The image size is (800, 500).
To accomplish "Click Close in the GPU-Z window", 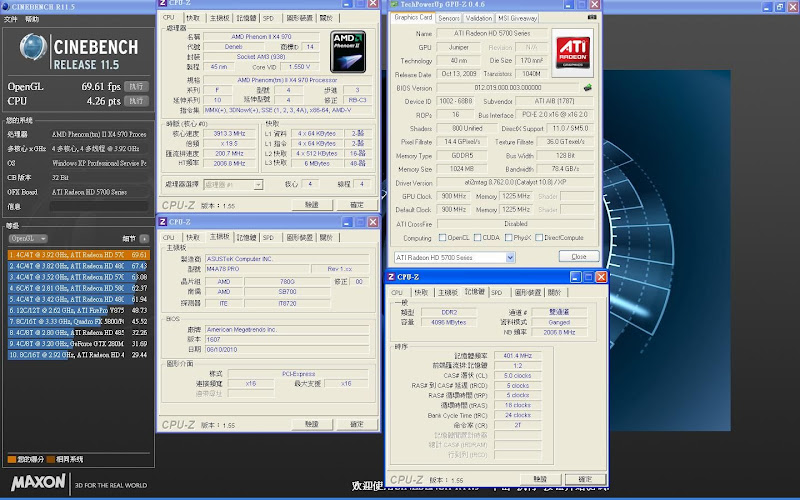I will (x=579, y=256).
